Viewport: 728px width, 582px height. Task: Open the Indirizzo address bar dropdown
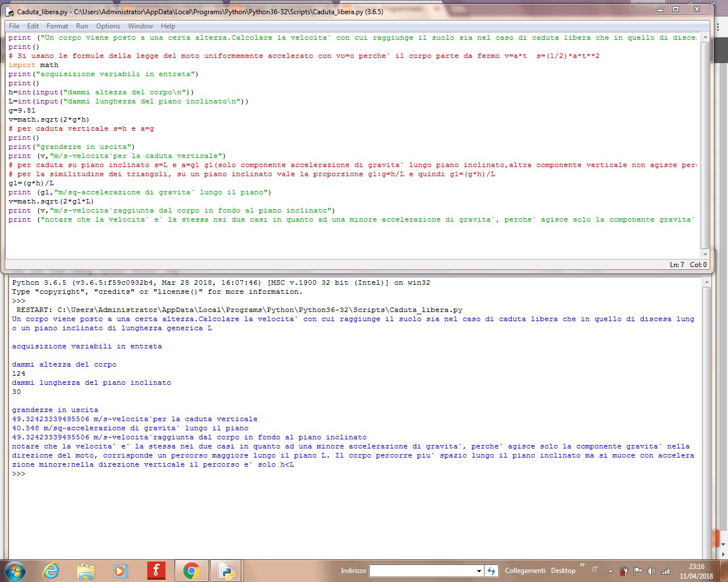tap(479, 571)
